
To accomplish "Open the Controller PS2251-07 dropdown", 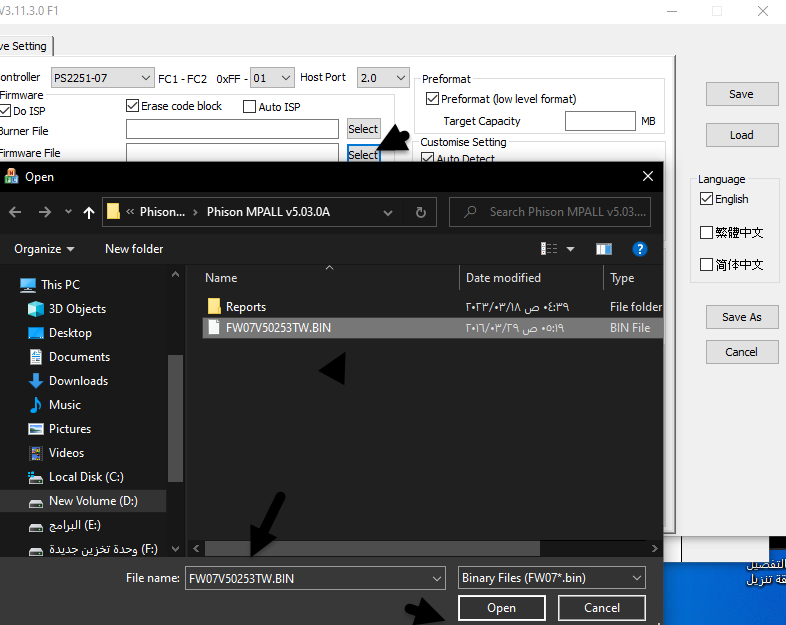I will point(103,78).
